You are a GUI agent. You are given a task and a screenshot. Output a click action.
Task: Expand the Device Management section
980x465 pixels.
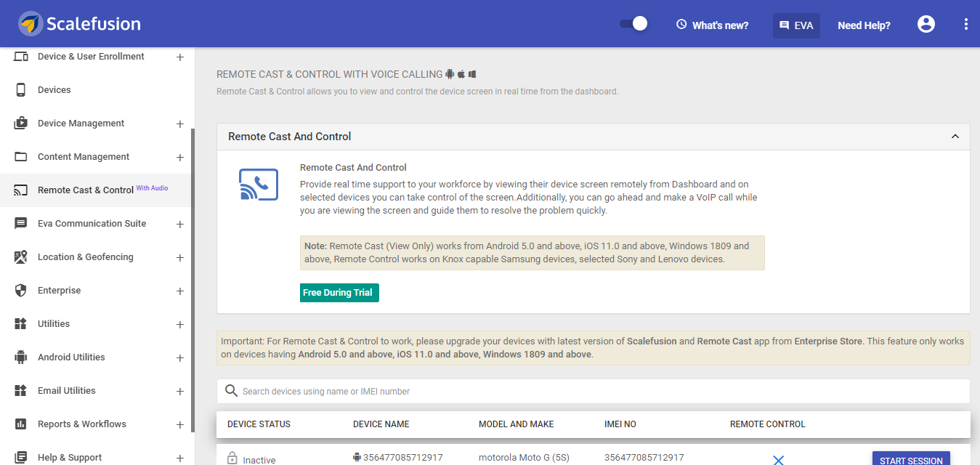(x=180, y=124)
